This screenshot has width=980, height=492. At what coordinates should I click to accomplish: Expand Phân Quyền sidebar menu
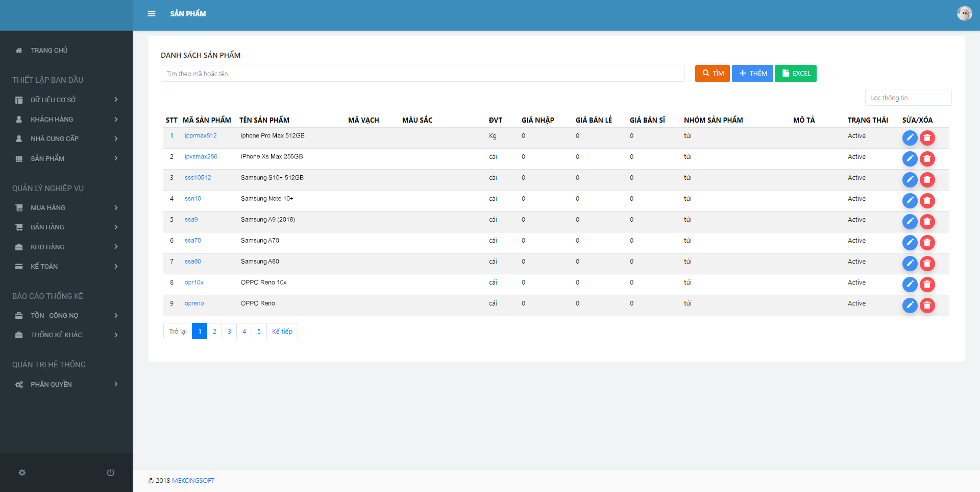pos(66,384)
